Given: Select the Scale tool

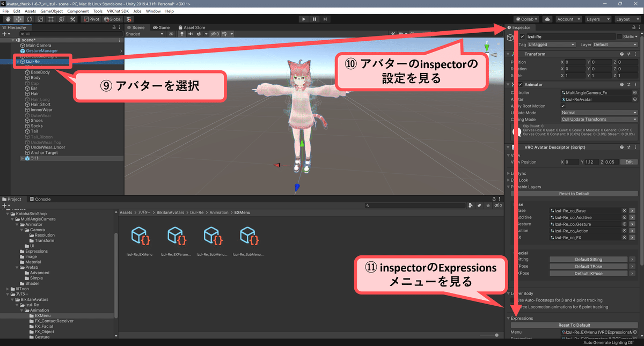Looking at the screenshot, I should pyautogui.click(x=40, y=19).
